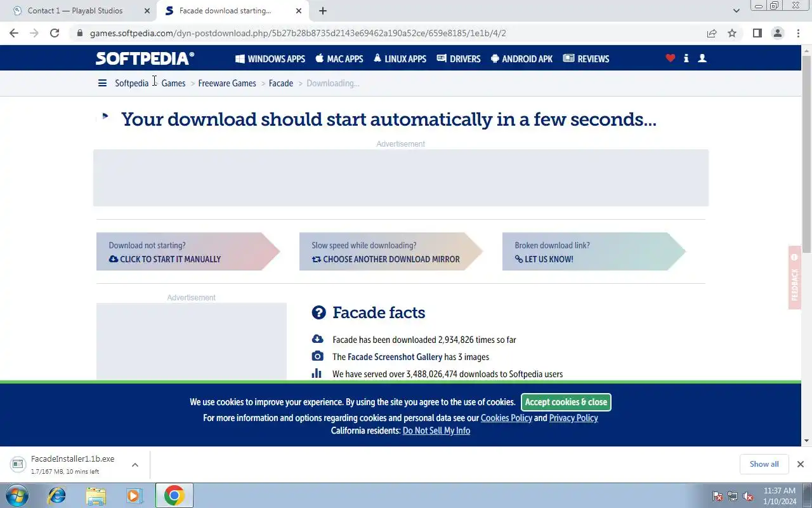The width and height of the screenshot is (812, 508).
Task: Open Facade Screenshot Gallery link
Action: pyautogui.click(x=395, y=357)
